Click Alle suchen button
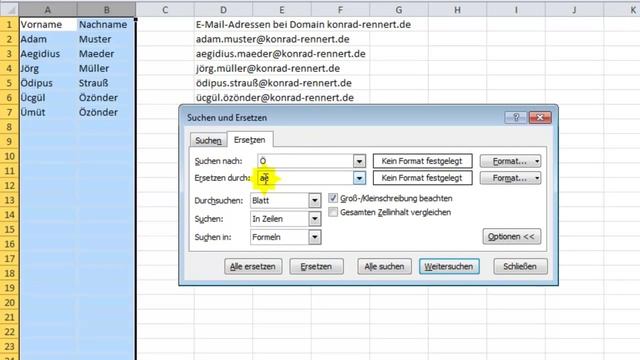This screenshot has width=640, height=360. 384,267
